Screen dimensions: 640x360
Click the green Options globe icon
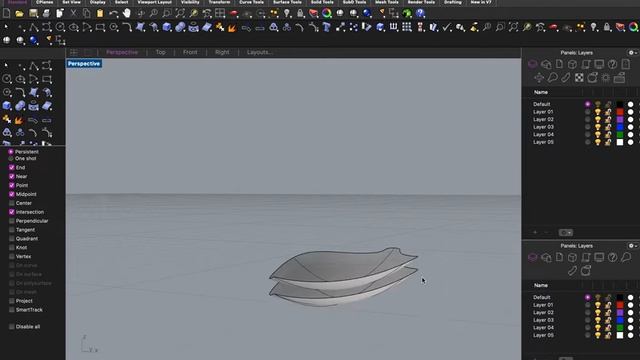tap(407, 13)
